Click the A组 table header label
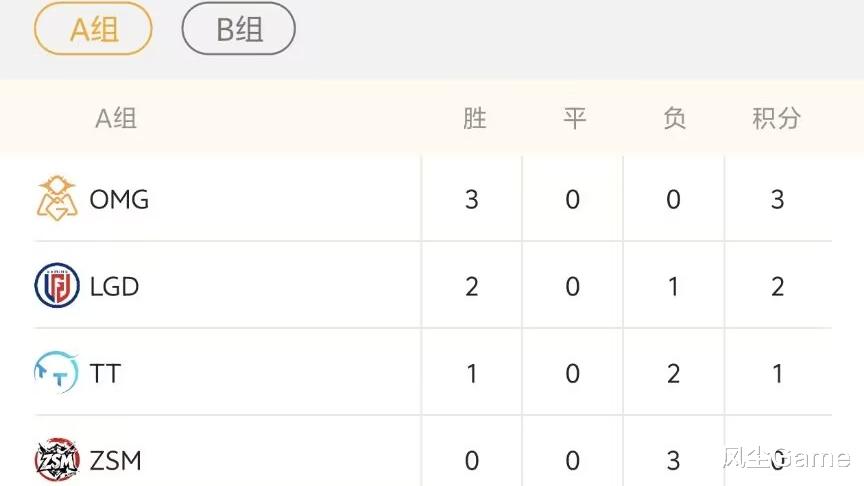This screenshot has height=486, width=864. click(x=115, y=118)
